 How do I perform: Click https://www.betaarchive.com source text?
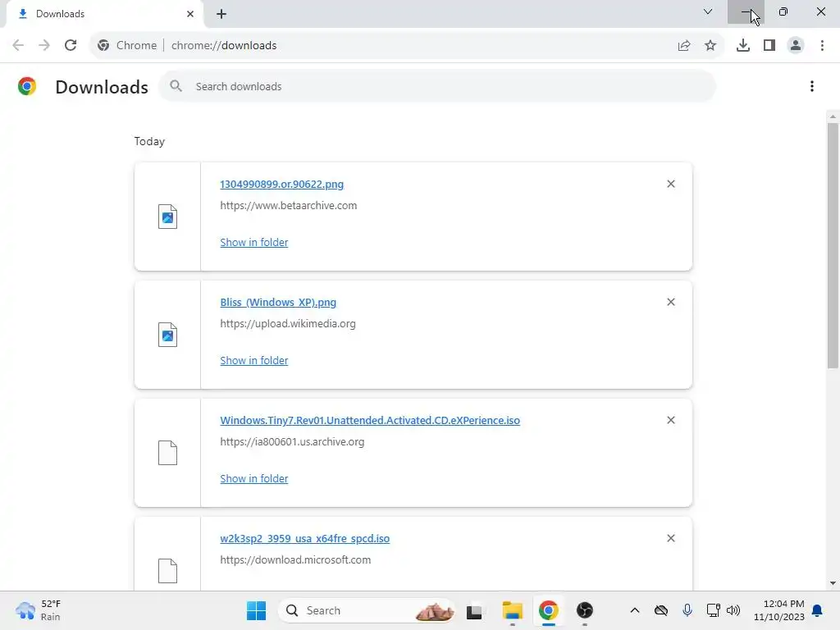point(288,206)
